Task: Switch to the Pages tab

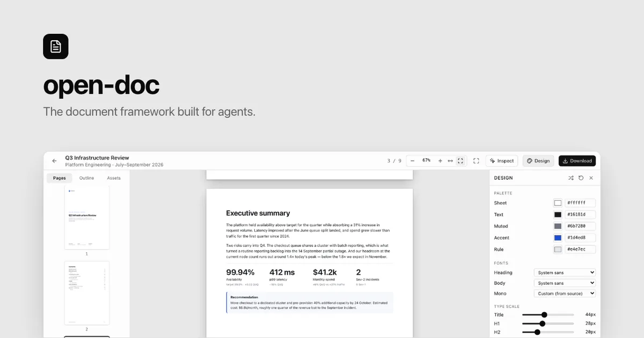Action: (60, 178)
